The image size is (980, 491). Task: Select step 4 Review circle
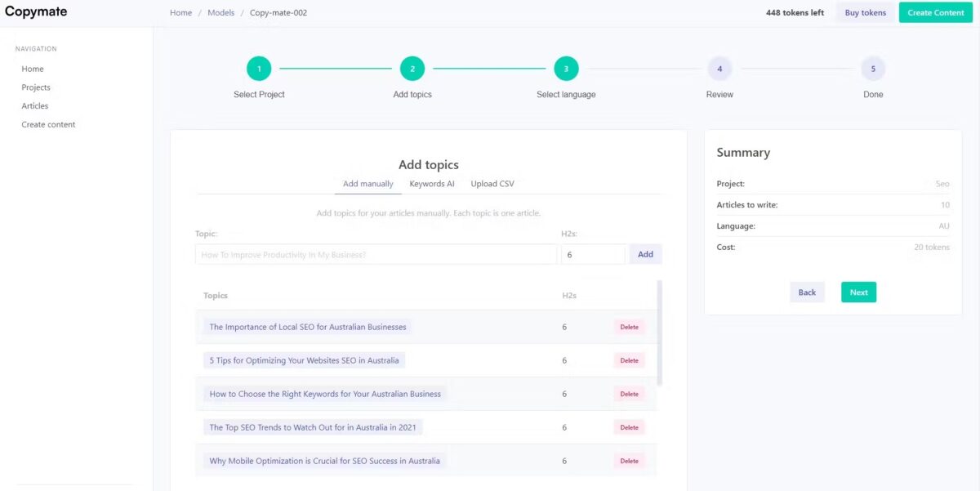[x=719, y=69]
